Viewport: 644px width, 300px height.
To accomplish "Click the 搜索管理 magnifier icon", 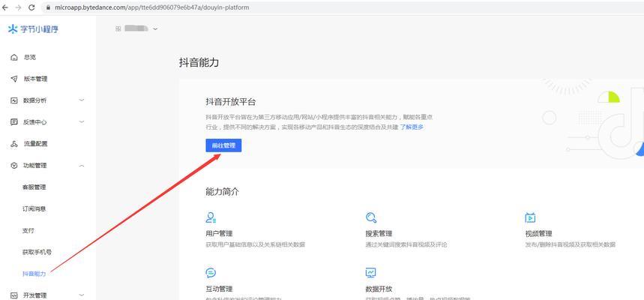I will pyautogui.click(x=371, y=217).
